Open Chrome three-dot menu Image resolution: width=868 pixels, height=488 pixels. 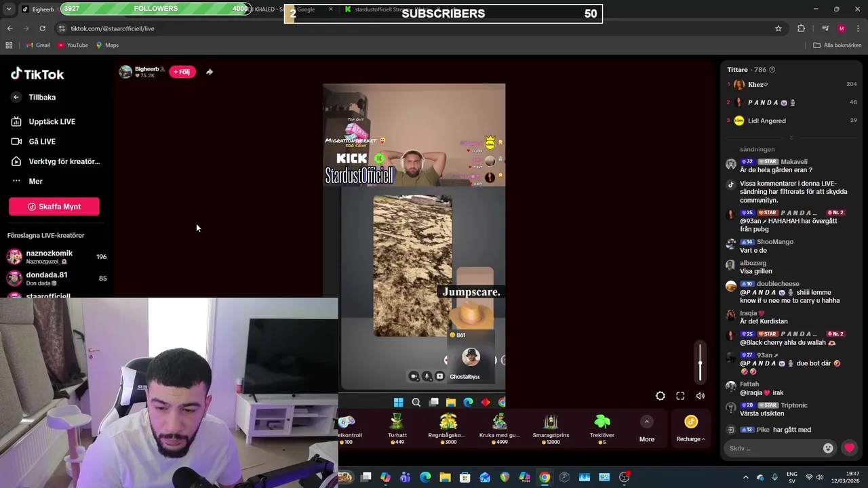click(x=859, y=28)
